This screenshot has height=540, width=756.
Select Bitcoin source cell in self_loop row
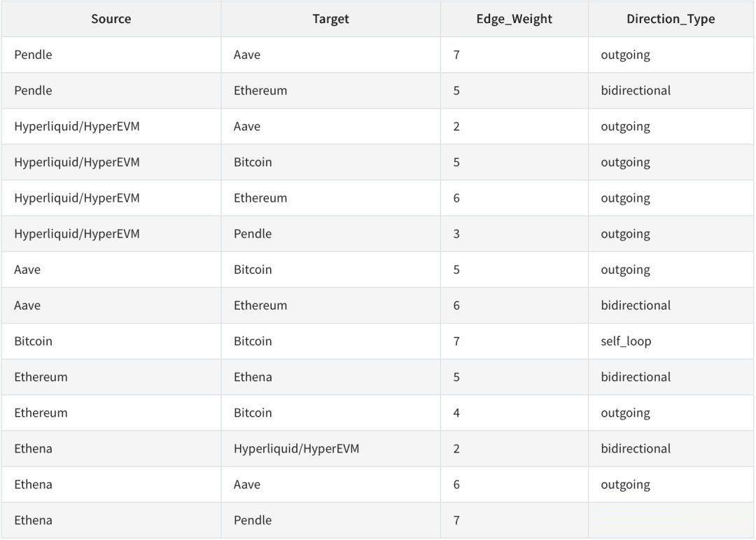[x=33, y=341]
